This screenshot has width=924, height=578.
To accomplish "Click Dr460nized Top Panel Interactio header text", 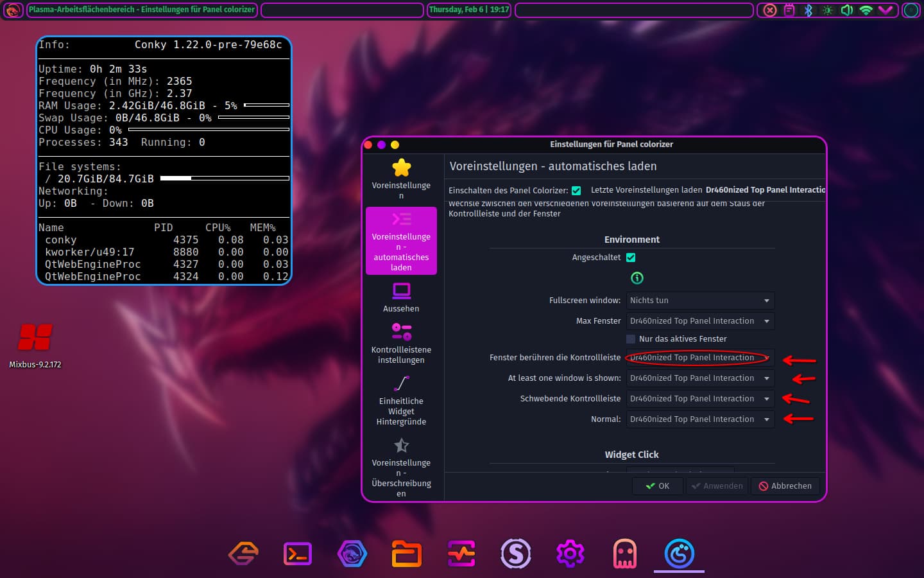I will 765,190.
